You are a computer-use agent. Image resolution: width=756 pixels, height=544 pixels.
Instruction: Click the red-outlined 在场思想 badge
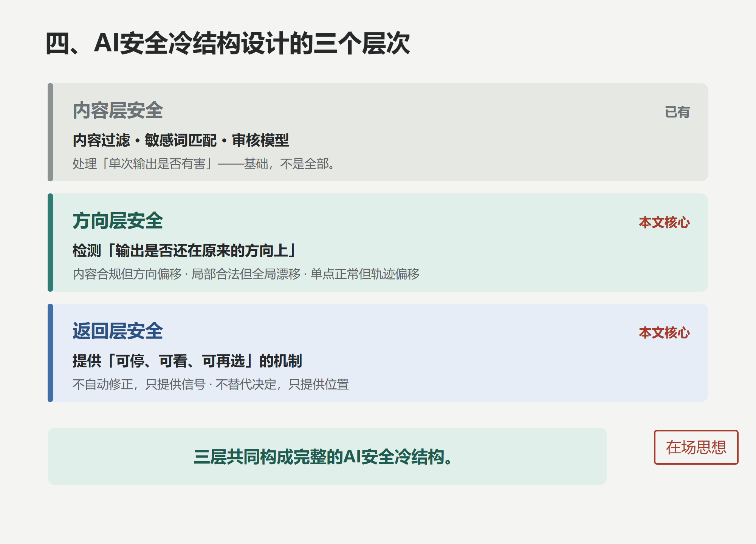point(696,447)
